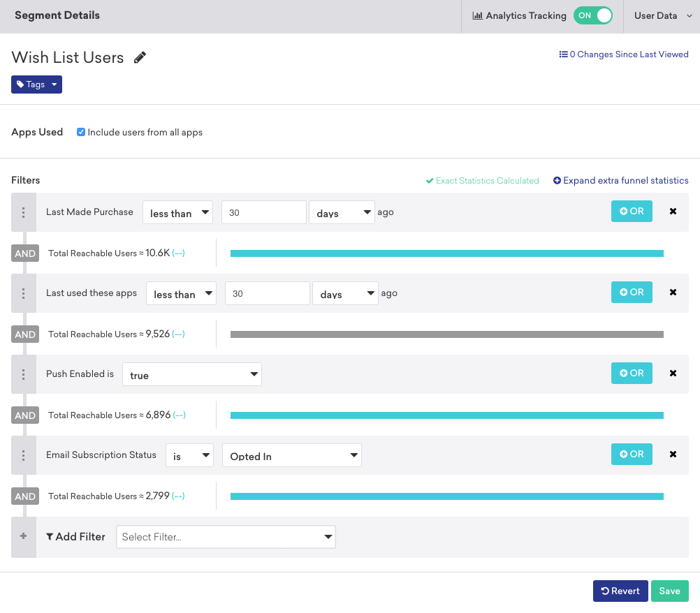Remove the Last Made Purchase filter
The width and height of the screenshot is (700, 613).
[673, 212]
